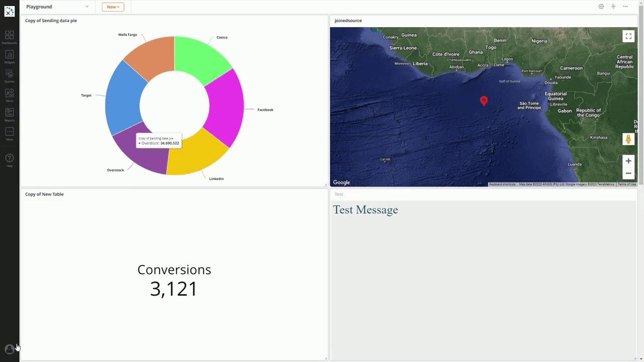
Task: Zoom in on the map
Action: click(628, 161)
